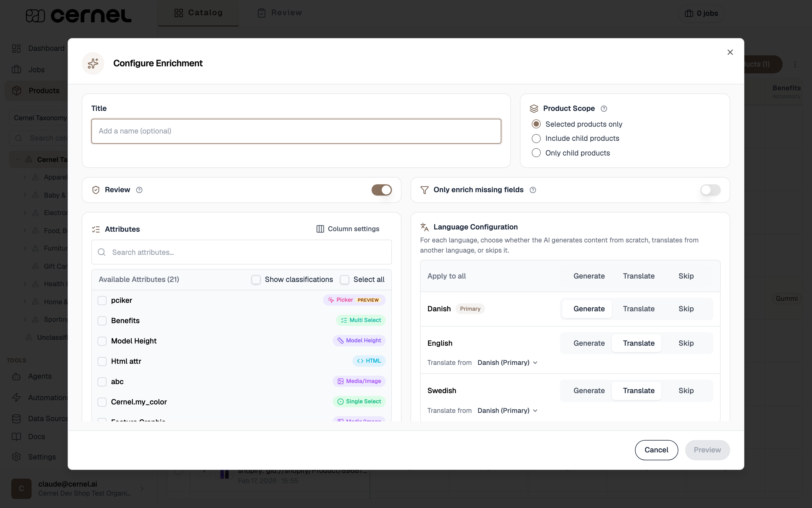Expand the Baby category chevron

point(25,195)
